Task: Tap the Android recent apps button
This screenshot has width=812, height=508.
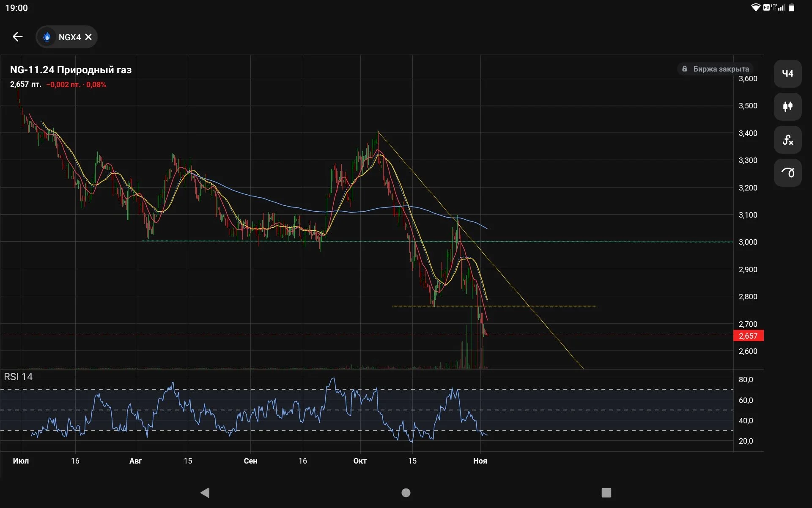Action: (x=606, y=493)
